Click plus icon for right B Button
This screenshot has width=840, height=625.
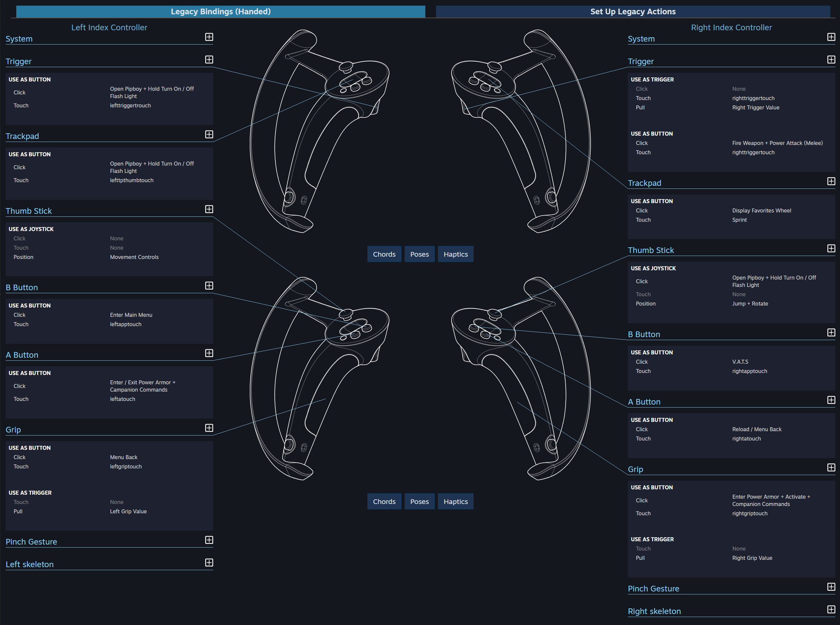831,332
